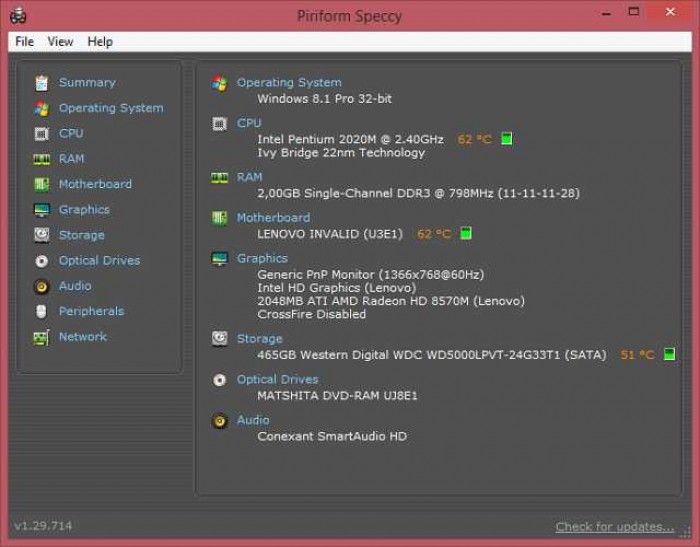Click the Intel HD Graphics (Lenovo) line
The width and height of the screenshot is (700, 547).
point(337,288)
